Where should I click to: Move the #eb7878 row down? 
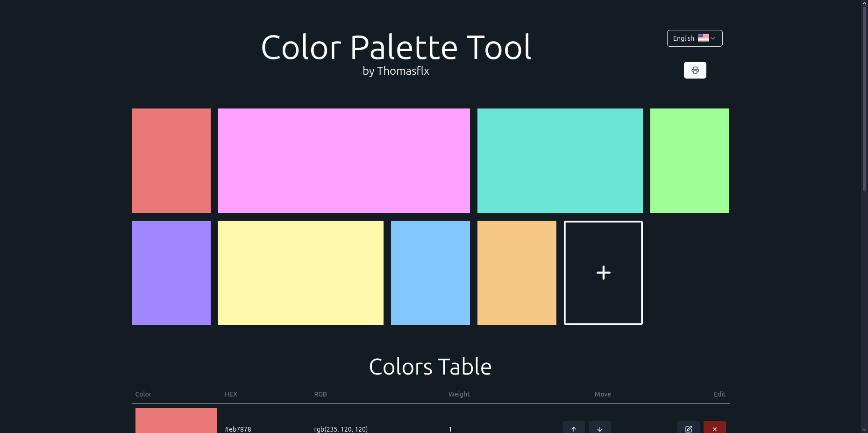pos(599,428)
